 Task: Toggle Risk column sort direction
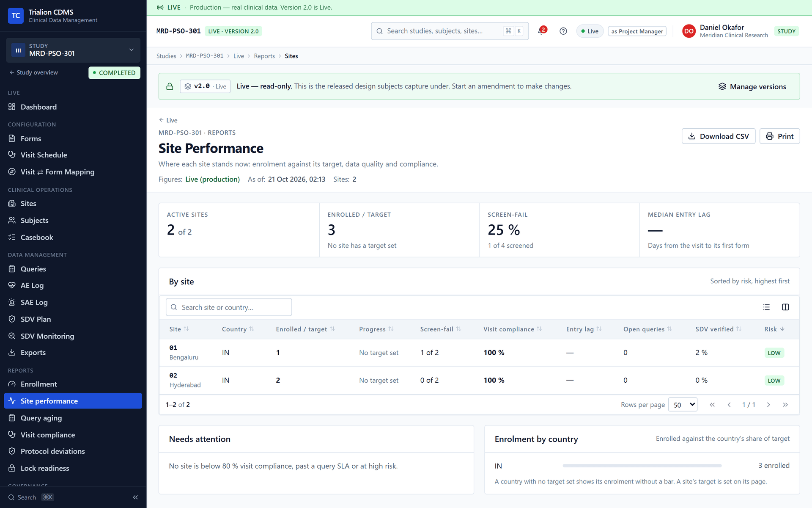774,329
